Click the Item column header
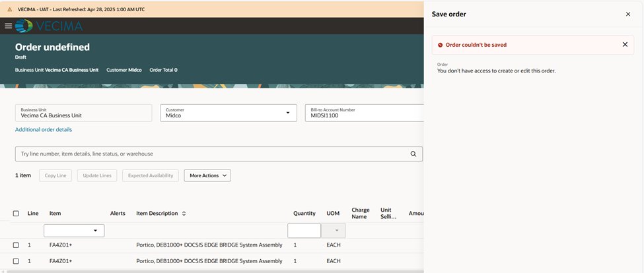The height and width of the screenshot is (273, 644). coord(55,214)
